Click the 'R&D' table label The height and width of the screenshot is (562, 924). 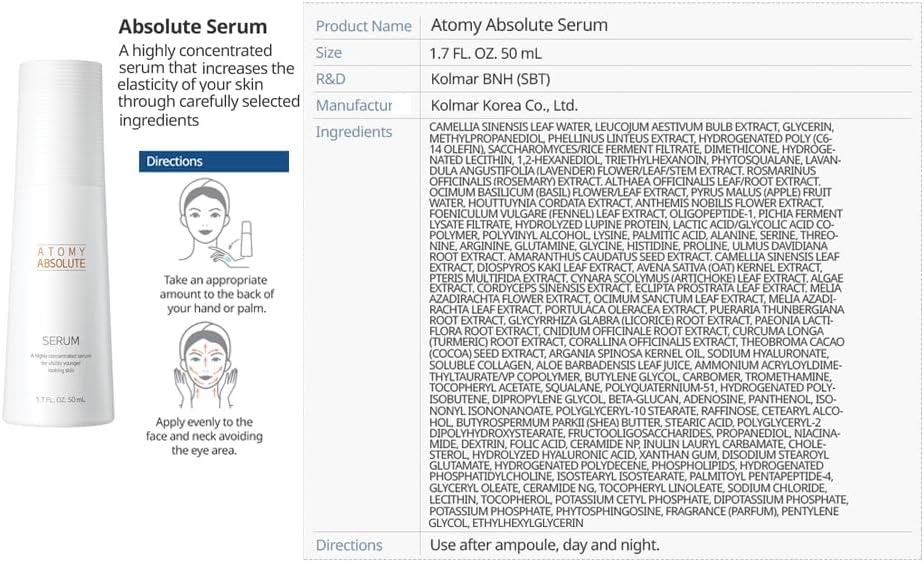pyautogui.click(x=331, y=79)
